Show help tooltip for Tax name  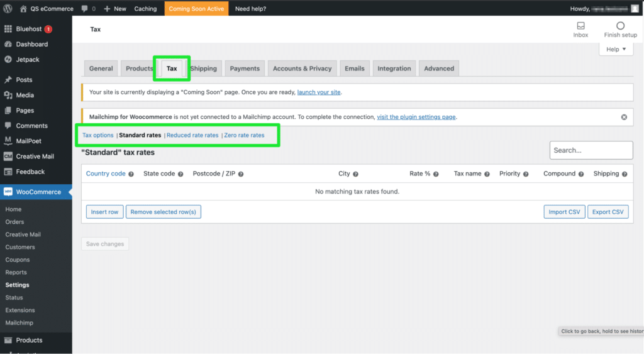[487, 174]
